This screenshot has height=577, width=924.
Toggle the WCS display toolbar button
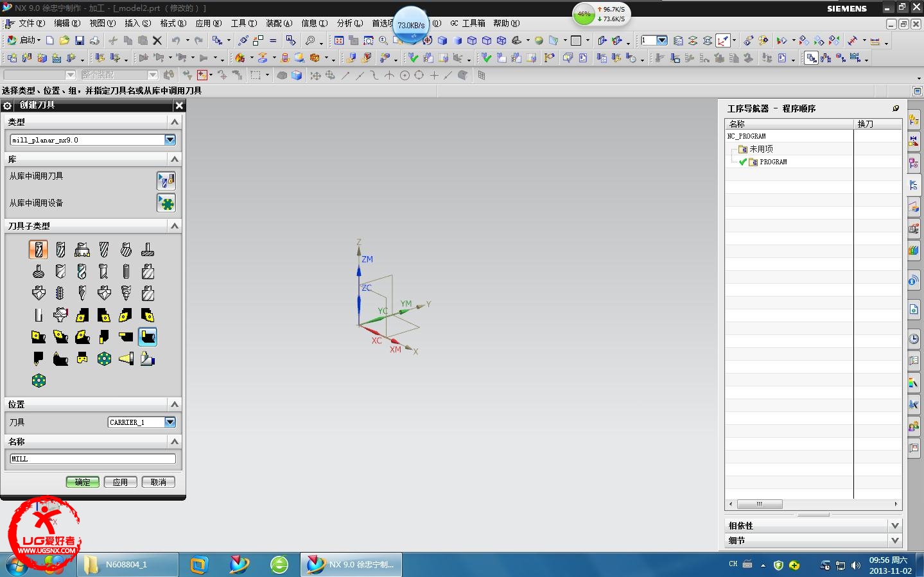[723, 40]
